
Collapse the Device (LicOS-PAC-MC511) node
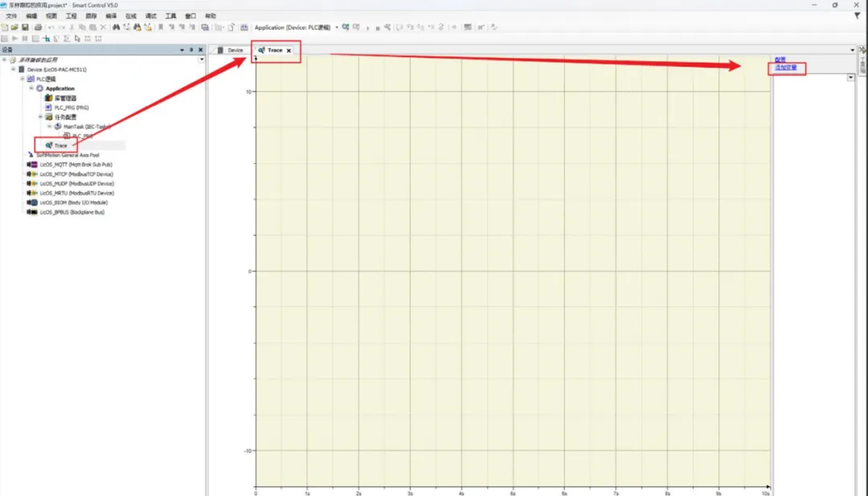[x=13, y=69]
